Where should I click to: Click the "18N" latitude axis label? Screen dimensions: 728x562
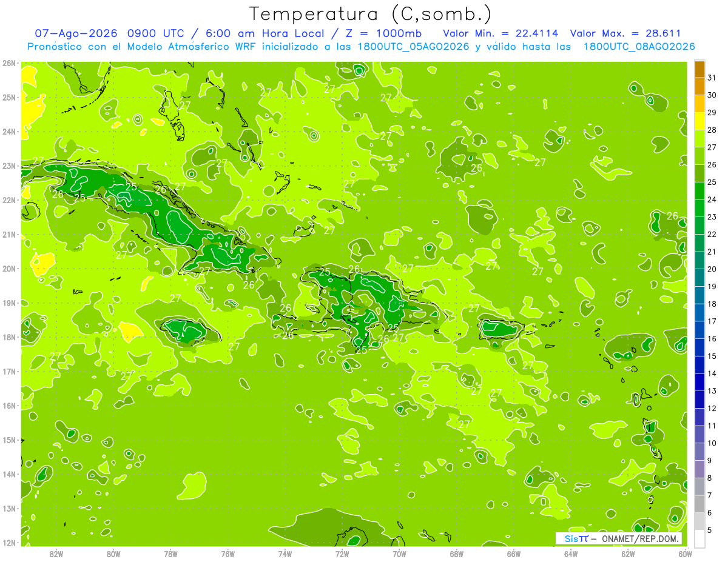tap(8, 337)
